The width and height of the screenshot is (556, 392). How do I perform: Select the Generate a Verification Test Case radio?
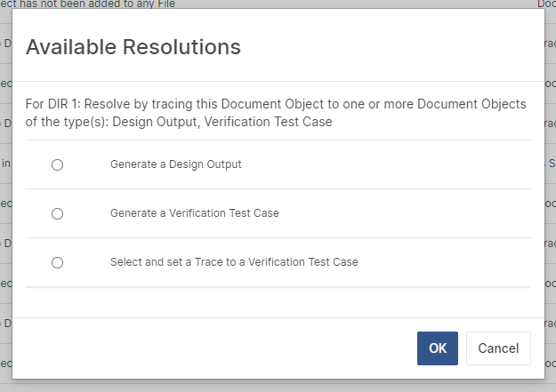coord(58,213)
